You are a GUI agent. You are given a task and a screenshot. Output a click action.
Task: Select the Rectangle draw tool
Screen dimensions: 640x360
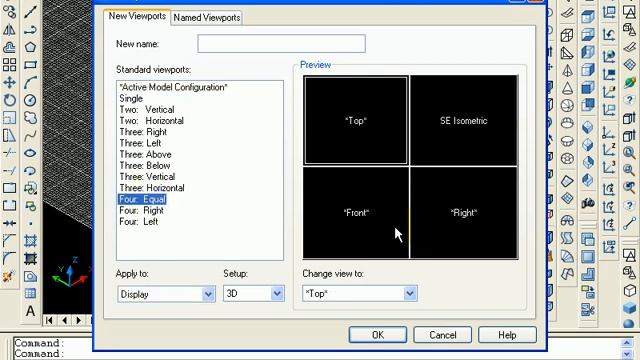coord(30,65)
